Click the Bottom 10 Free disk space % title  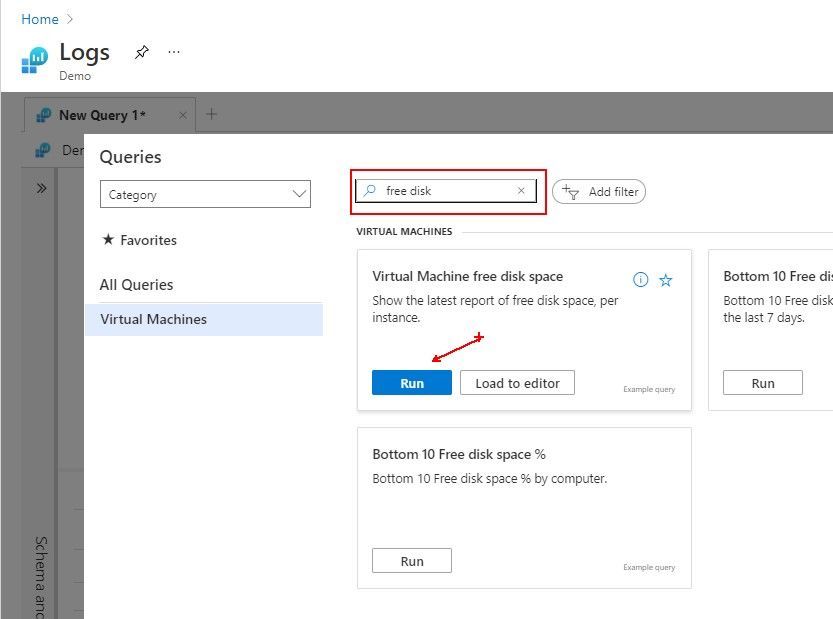[459, 454]
